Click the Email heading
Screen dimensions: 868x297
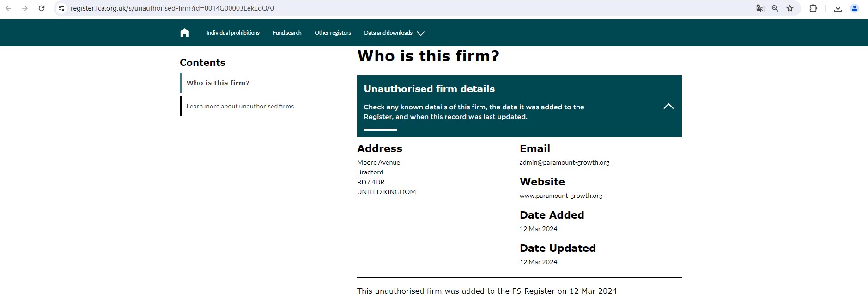pos(534,148)
